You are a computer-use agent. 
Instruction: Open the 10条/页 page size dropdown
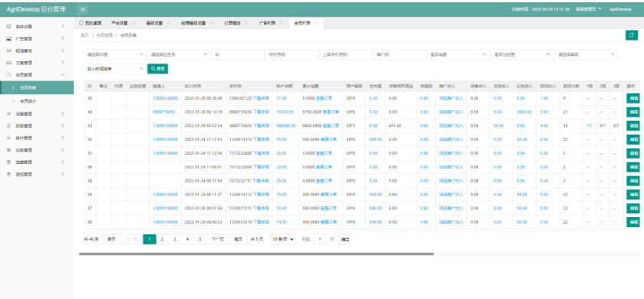tap(282, 239)
